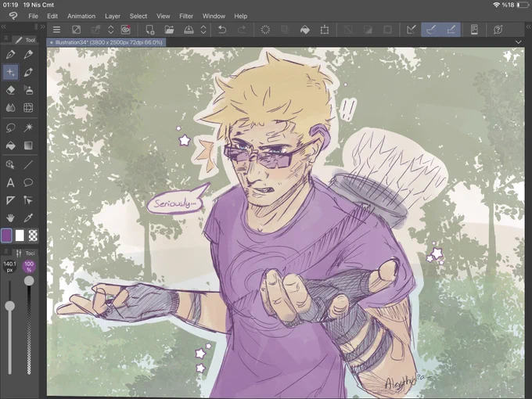Viewport: 532px width, 399px height.
Task: Expand right palette dock with double chevron
Action: pyautogui.click(x=528, y=27)
